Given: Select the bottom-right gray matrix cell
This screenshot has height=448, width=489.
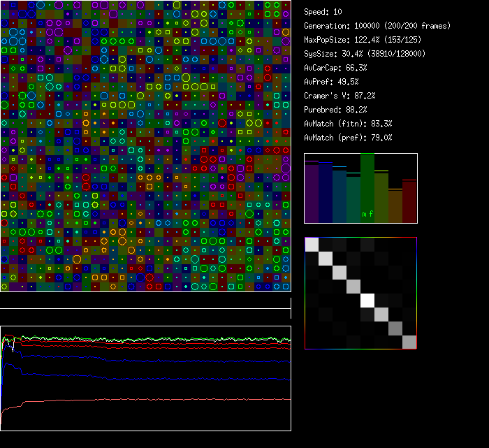Looking at the screenshot, I should 409,342.
